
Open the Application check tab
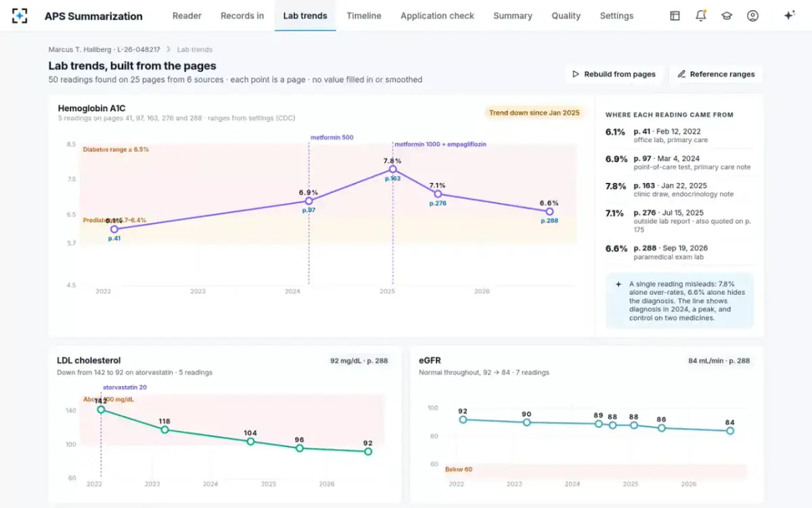click(x=437, y=16)
